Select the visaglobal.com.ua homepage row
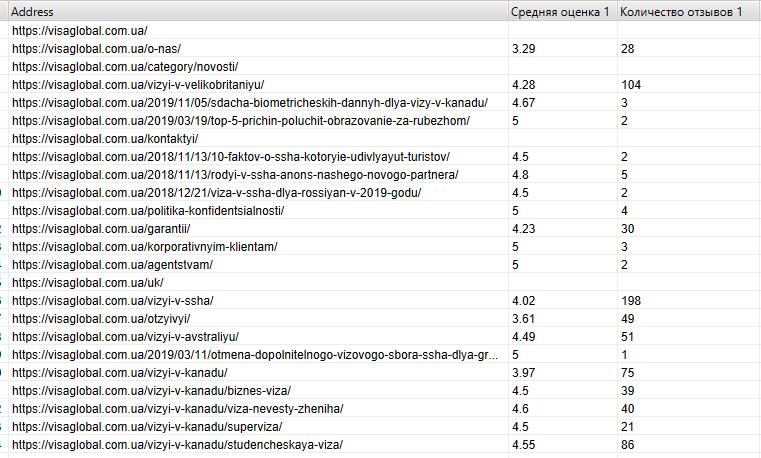The width and height of the screenshot is (761, 458). coord(80,31)
